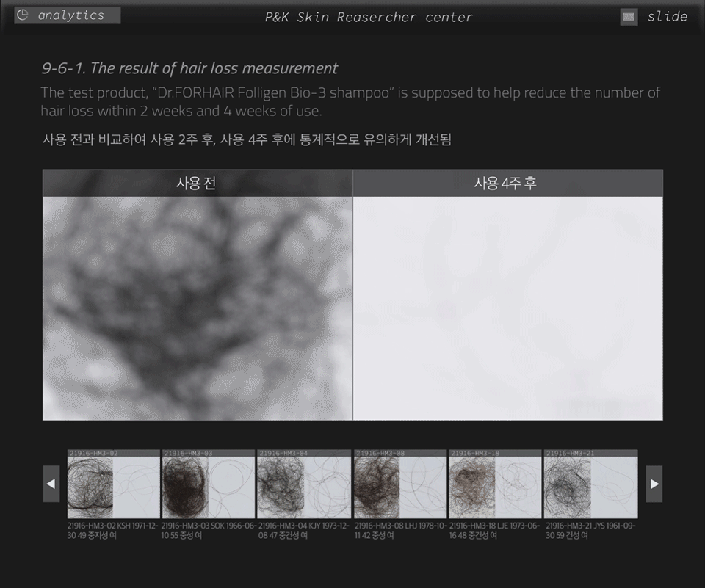Switch to slide mode label
This screenshot has width=705, height=588.
pyautogui.click(x=667, y=17)
